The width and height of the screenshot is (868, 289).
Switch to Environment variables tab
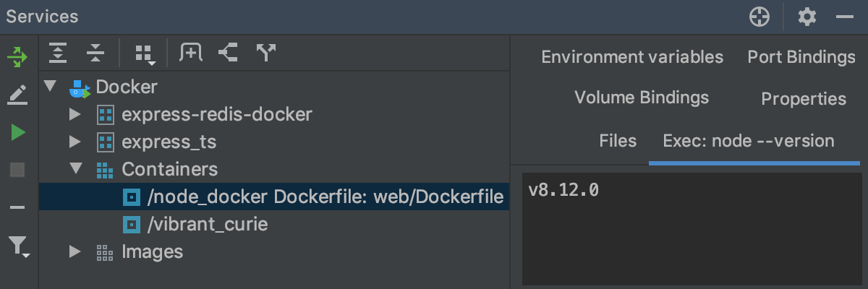pyautogui.click(x=631, y=57)
